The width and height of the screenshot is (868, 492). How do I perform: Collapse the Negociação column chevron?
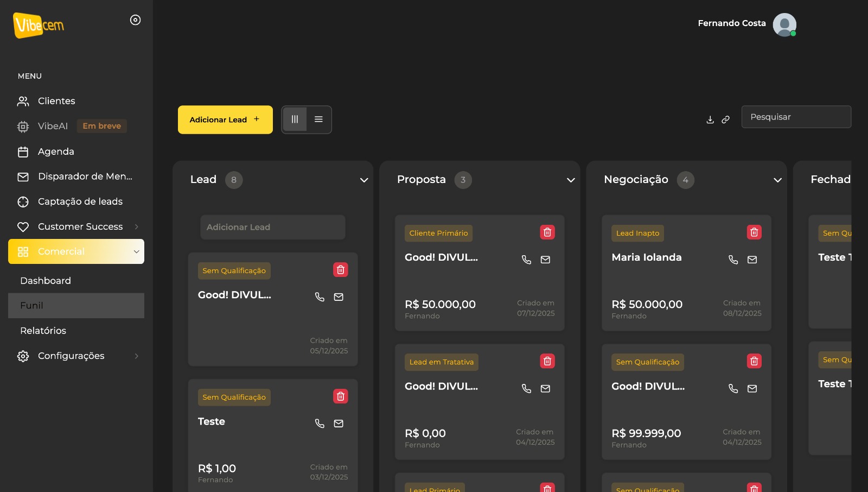click(x=777, y=180)
